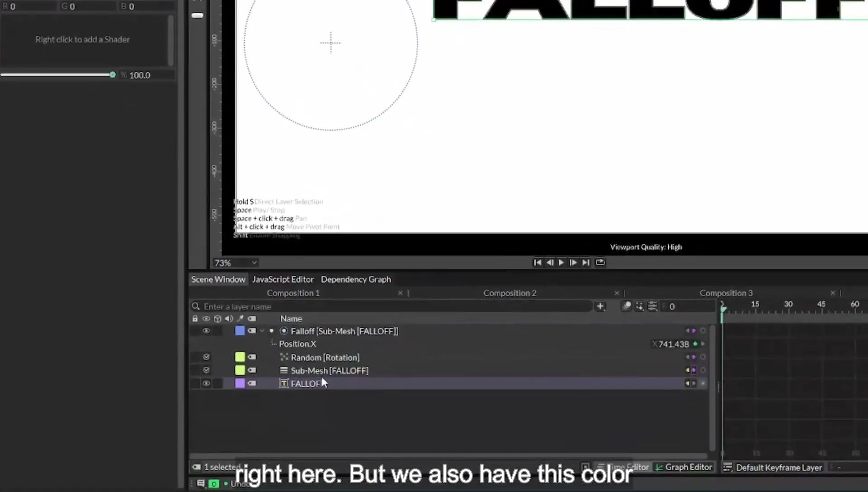Play the animation in viewport
The width and height of the screenshot is (868, 492).
(561, 262)
